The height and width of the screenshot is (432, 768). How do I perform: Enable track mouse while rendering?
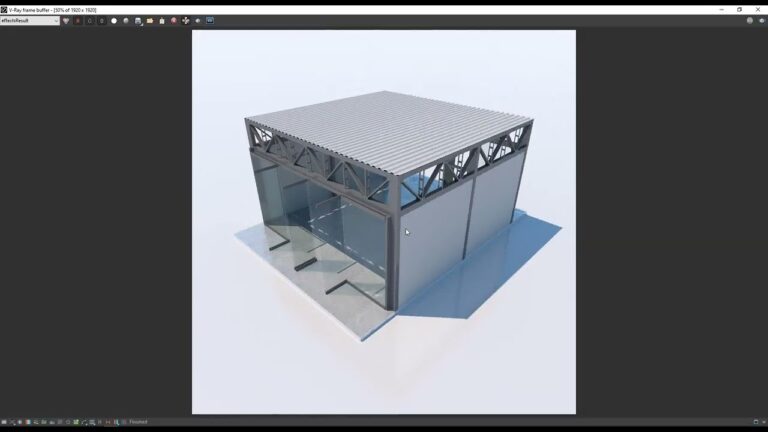186,20
